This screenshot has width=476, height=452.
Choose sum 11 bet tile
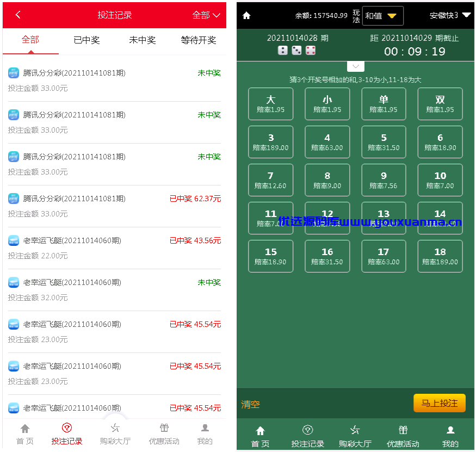pos(270,218)
